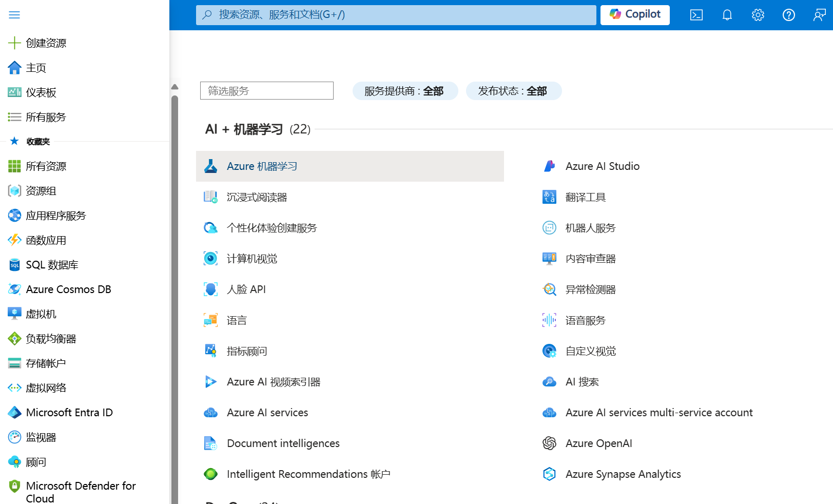Viewport: 833px width, 504px height.
Task: Open Azure AI 视频索引器 service
Action: click(x=274, y=382)
